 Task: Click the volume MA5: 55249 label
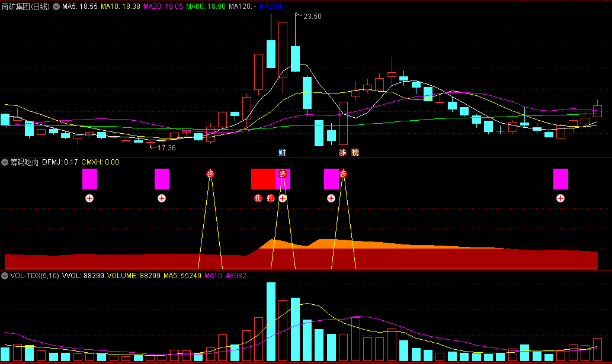coord(182,276)
